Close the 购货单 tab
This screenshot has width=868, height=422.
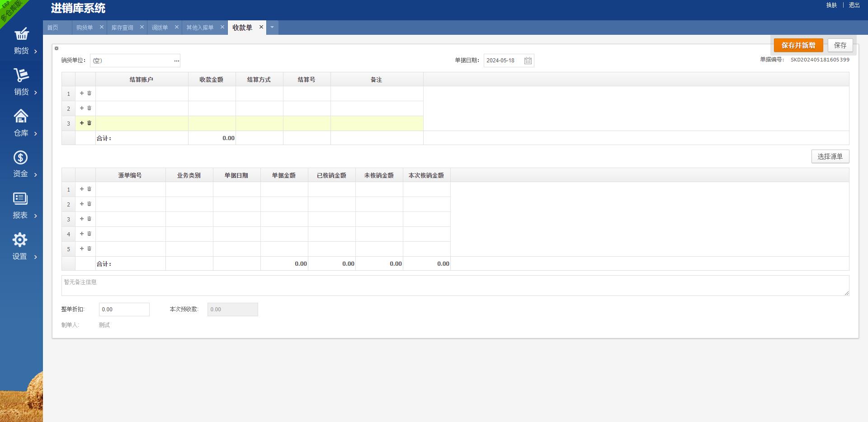pyautogui.click(x=102, y=27)
